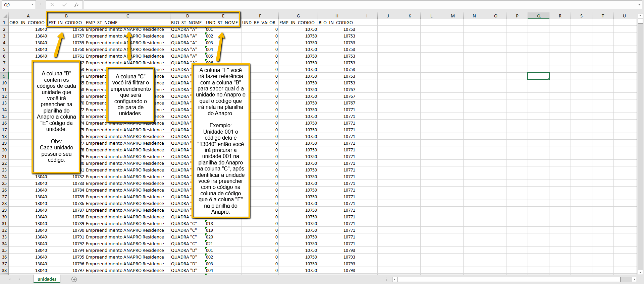Click the Insert Function fx icon
The image size is (644, 284).
(76, 5)
